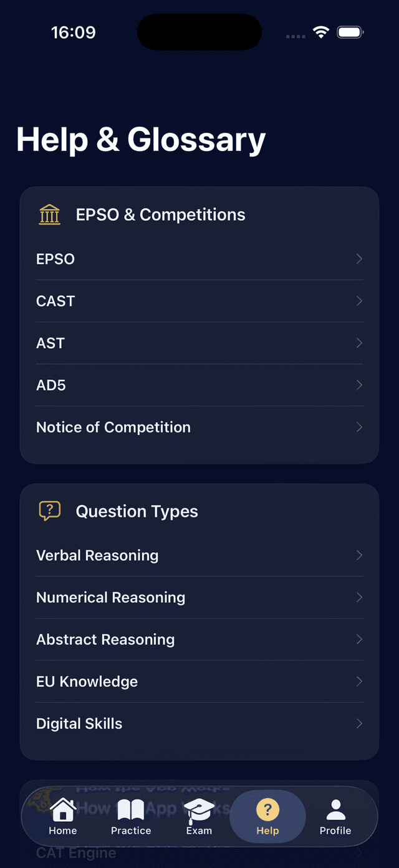This screenshot has width=399, height=868.
Task: Tap the speech bubble icon beside Question Types
Action: coord(49,510)
